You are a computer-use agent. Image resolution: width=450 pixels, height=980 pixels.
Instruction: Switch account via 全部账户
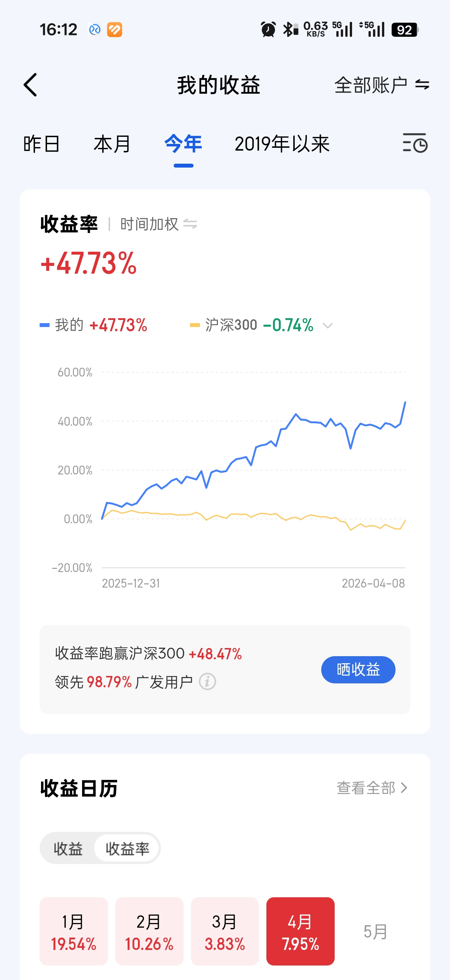[381, 85]
